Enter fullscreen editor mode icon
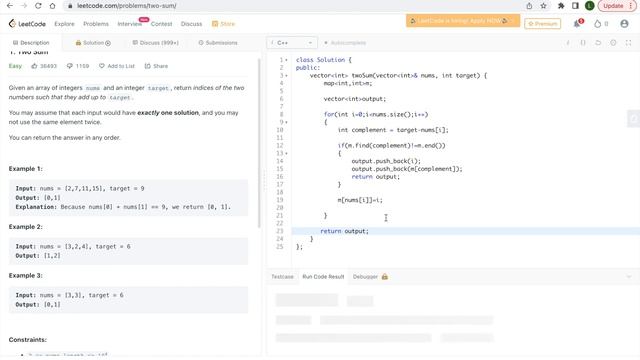Screen dimensions: 640x360 coord(628,42)
